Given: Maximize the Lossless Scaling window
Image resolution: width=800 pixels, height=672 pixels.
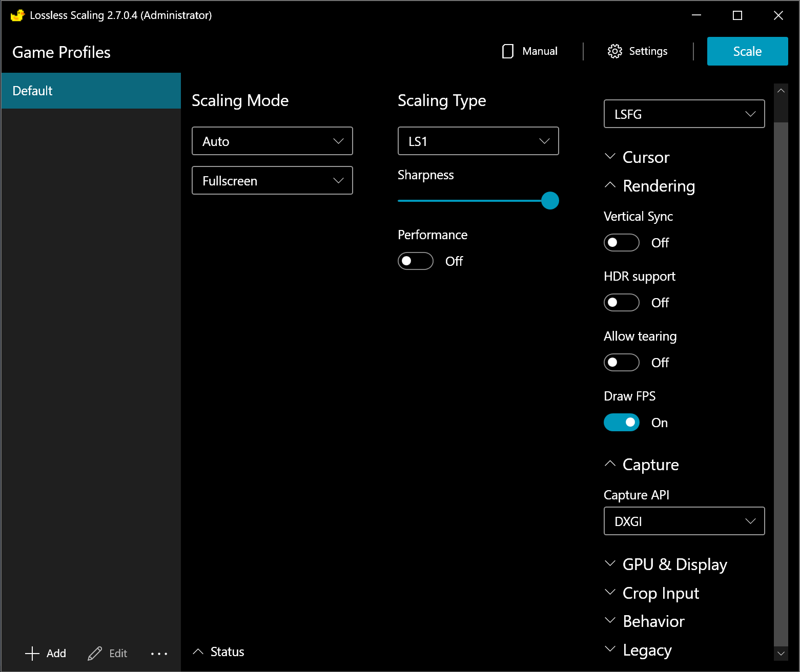Looking at the screenshot, I should click(x=737, y=15).
